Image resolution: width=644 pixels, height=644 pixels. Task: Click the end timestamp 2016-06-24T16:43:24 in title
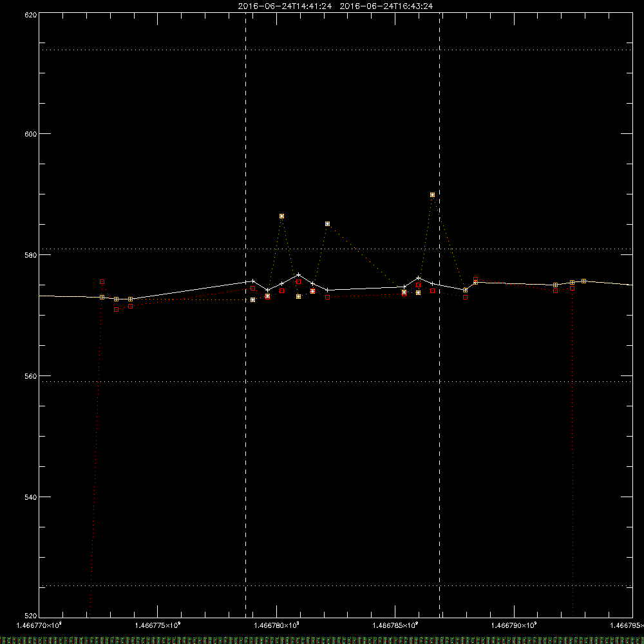386,6
